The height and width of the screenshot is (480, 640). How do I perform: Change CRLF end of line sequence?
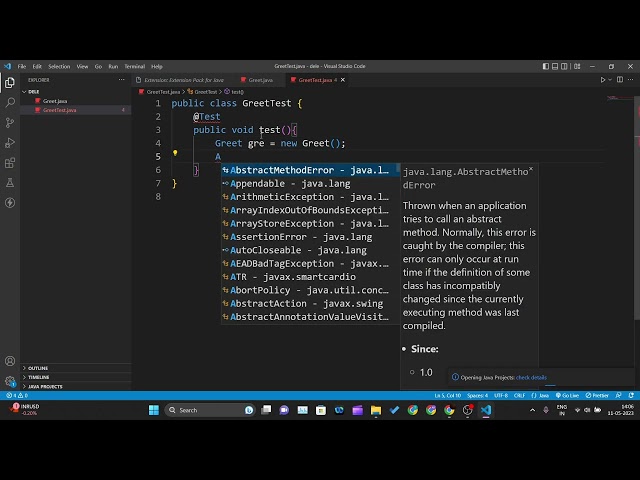point(519,396)
